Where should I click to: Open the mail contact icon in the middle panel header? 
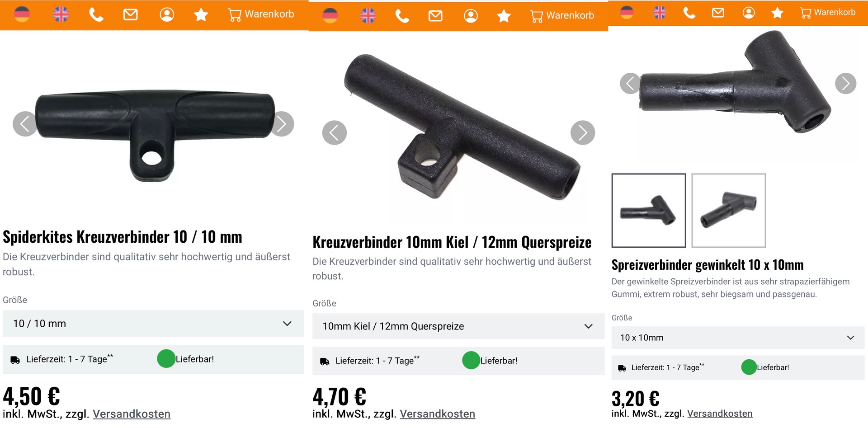[x=435, y=16]
